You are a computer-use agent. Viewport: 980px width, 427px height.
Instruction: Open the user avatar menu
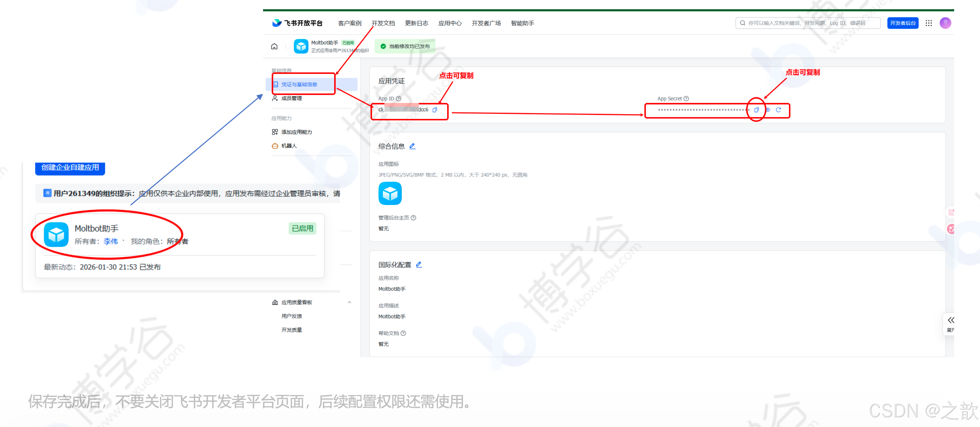945,23
